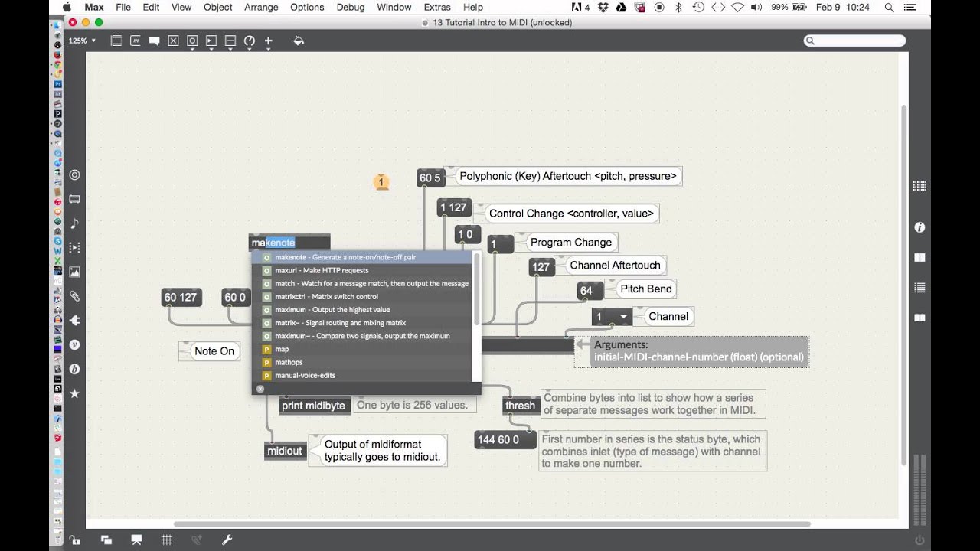Select maxurl autocomplete suggestion
This screenshot has width=980, height=551.
coord(362,270)
